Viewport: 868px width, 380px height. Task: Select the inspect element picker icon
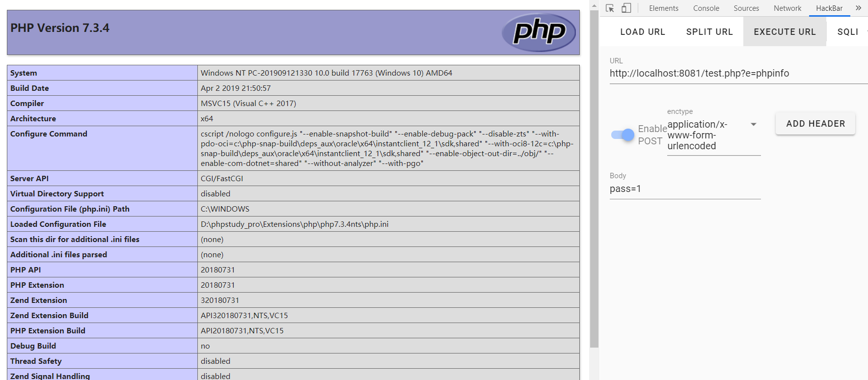point(610,8)
